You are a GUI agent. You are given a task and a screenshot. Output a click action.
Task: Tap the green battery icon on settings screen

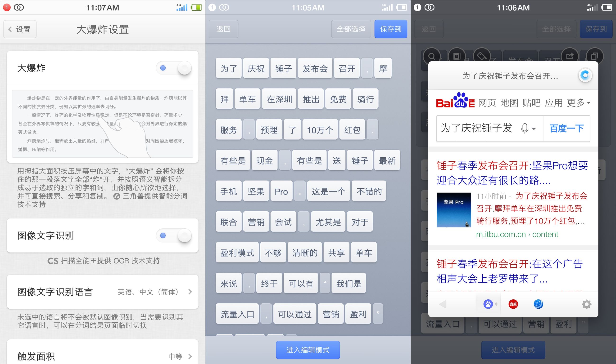click(196, 7)
